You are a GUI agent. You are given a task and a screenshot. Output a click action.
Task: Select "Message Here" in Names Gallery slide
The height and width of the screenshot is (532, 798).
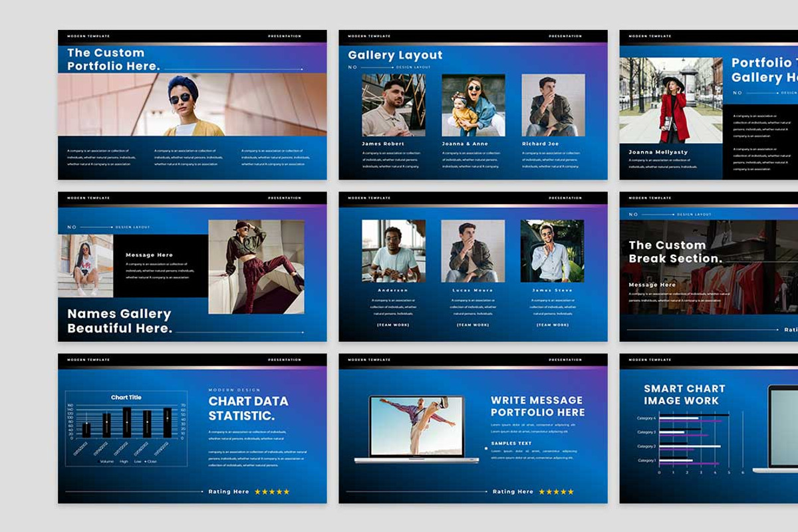(149, 255)
